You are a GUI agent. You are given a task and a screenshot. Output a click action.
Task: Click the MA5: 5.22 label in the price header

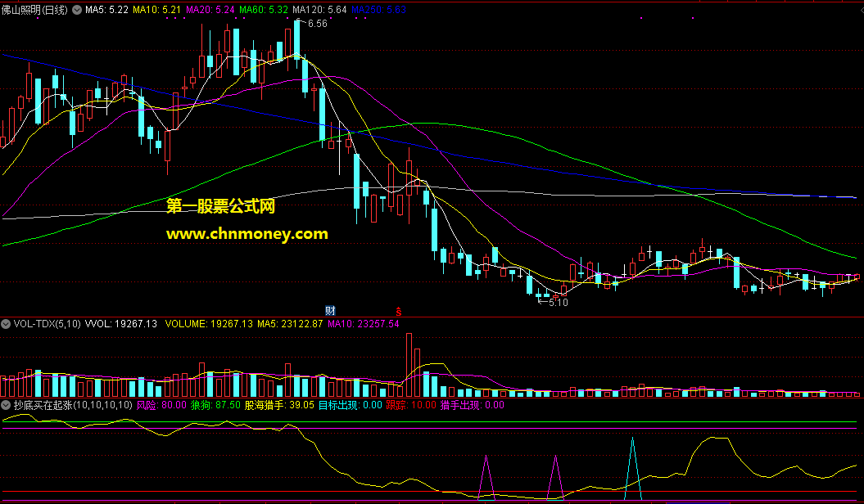click(x=107, y=10)
